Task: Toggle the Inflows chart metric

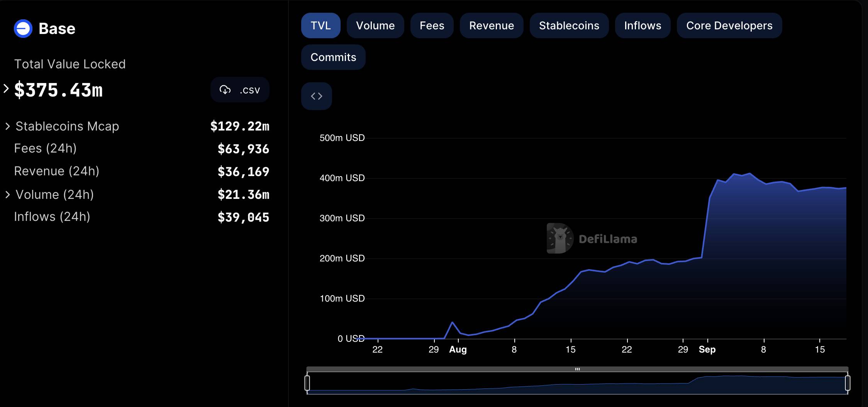Action: (x=643, y=25)
